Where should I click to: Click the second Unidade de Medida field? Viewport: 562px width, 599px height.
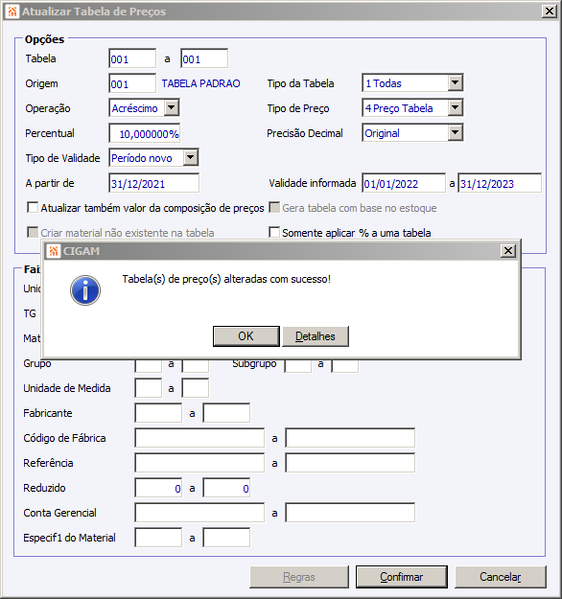pyautogui.click(x=195, y=388)
